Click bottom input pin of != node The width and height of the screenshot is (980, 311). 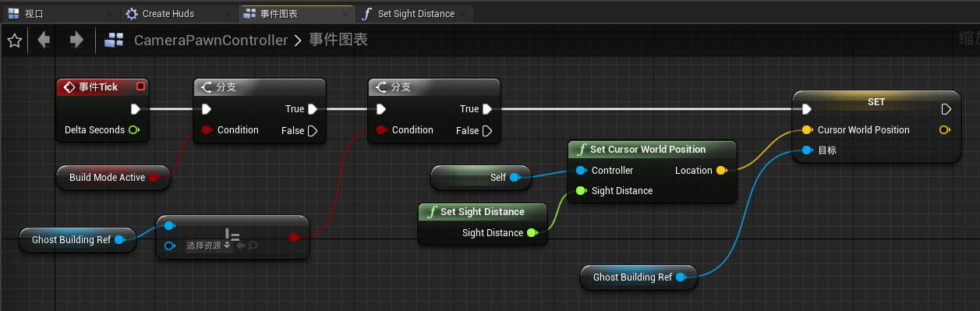(169, 246)
